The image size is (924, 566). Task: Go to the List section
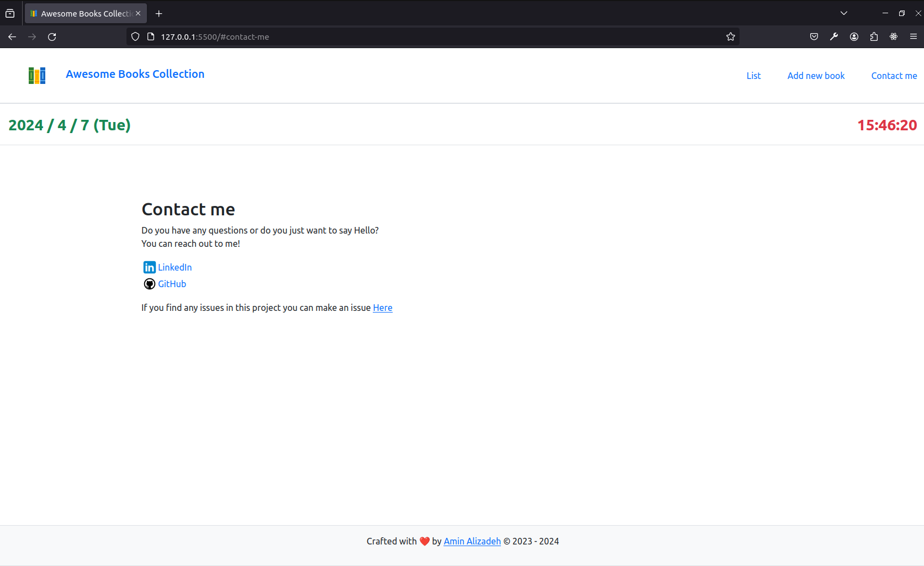(x=753, y=76)
